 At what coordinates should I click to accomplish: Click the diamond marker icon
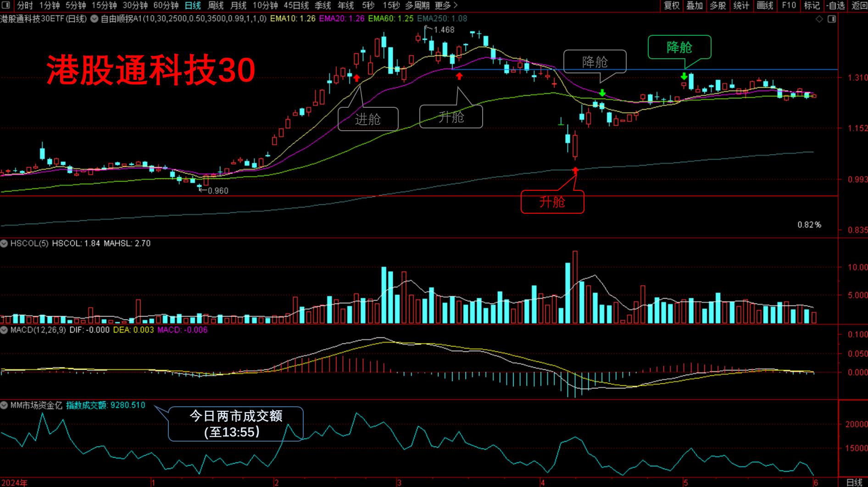pyautogui.click(x=819, y=19)
